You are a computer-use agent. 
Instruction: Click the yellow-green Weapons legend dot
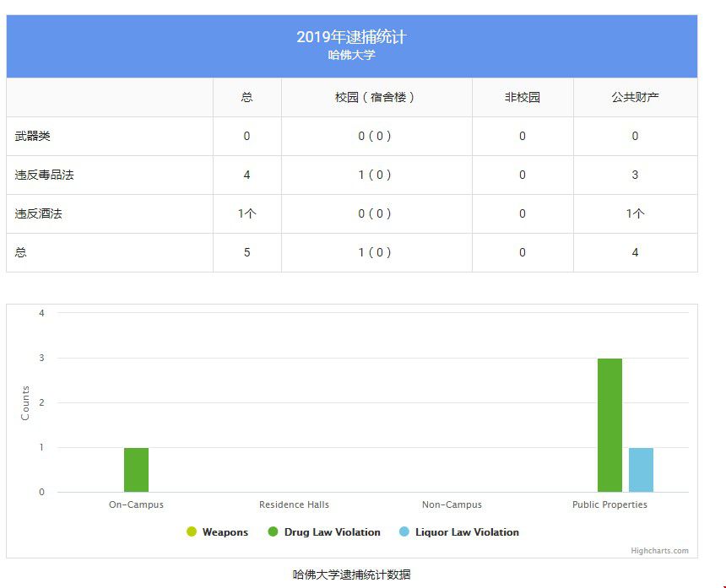(x=192, y=532)
